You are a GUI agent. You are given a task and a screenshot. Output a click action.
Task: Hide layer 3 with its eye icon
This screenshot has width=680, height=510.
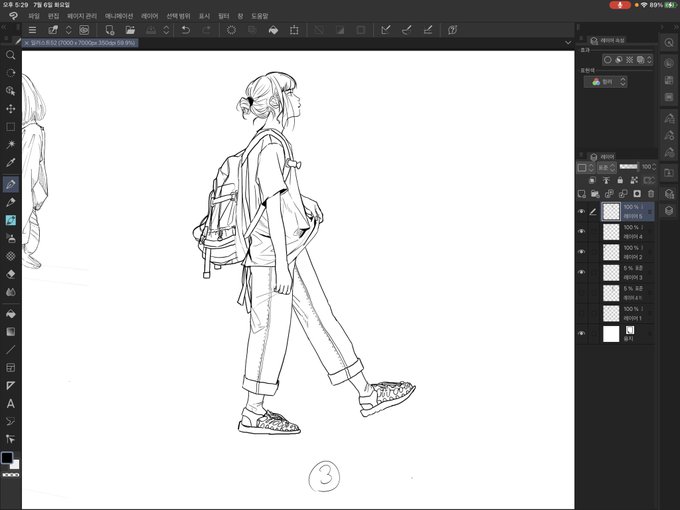[x=581, y=272]
